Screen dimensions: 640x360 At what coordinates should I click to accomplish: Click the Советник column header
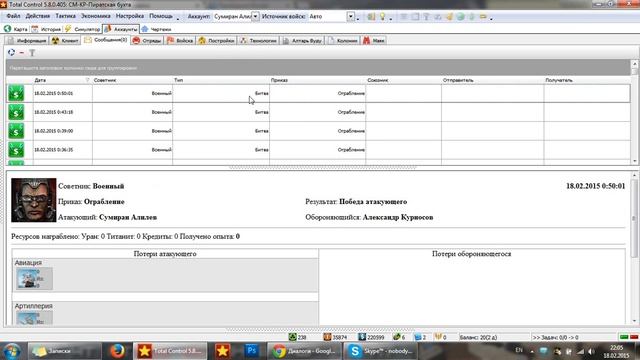pyautogui.click(x=132, y=80)
